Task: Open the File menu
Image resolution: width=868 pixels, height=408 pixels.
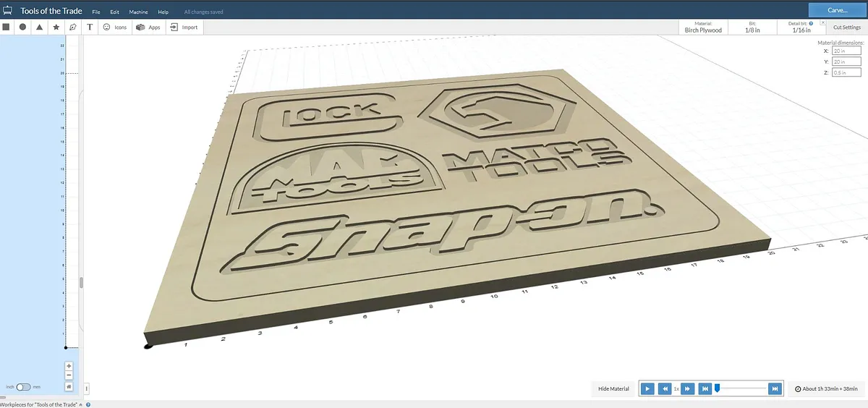Action: (x=96, y=12)
